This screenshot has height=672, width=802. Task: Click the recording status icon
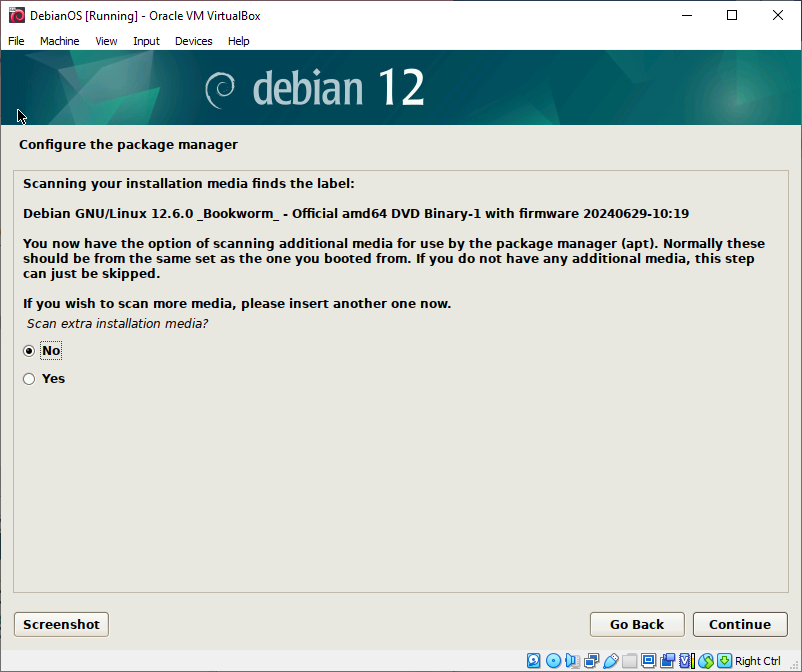pos(667,661)
